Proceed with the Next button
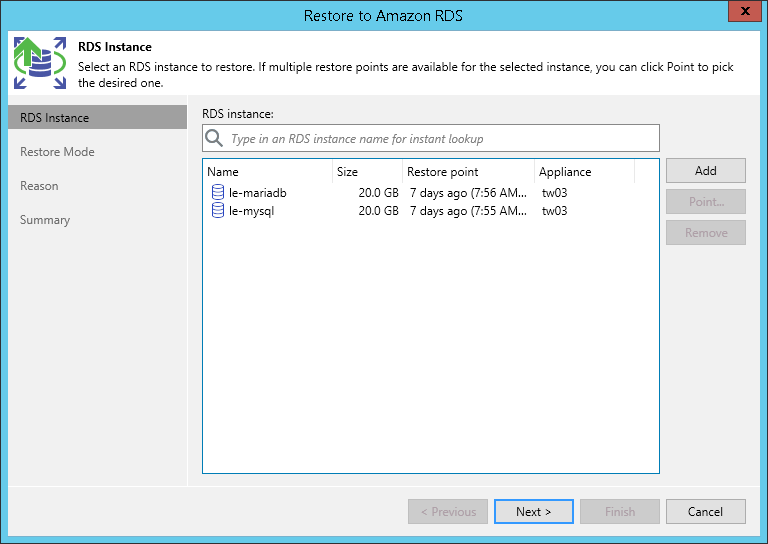 [x=533, y=512]
